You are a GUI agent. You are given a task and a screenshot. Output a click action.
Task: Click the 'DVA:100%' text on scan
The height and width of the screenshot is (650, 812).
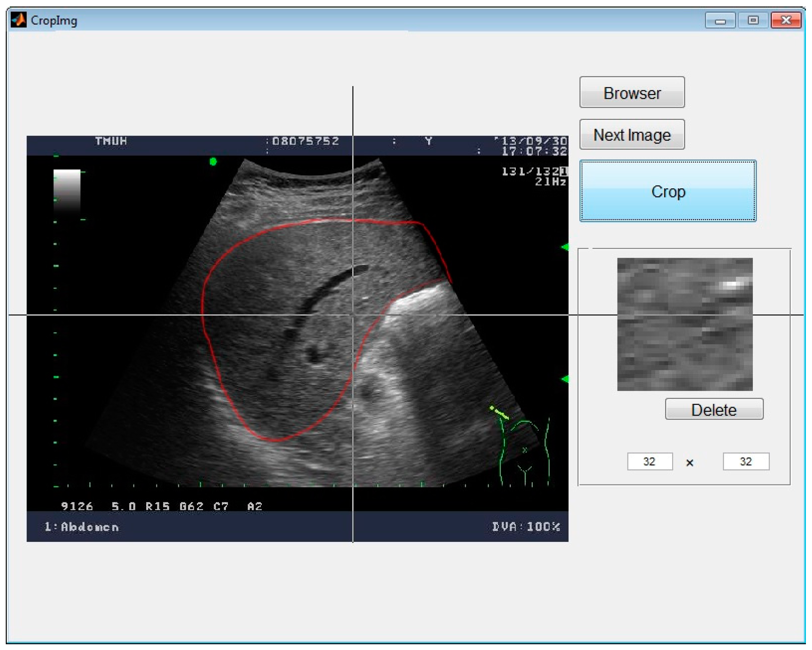pos(526,527)
